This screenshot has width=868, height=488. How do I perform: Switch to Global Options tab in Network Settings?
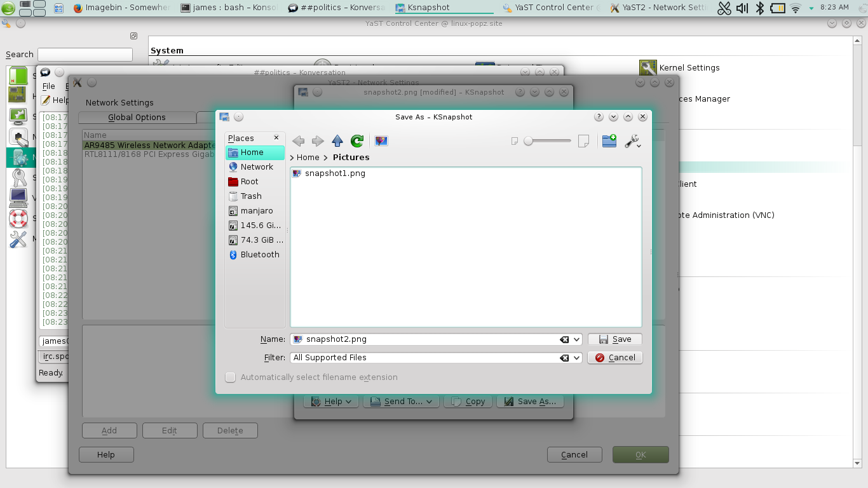(137, 118)
